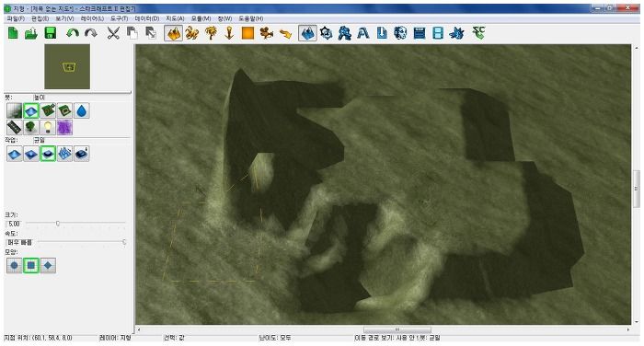Viewport: 644px width, 346px height.
Task: Select the green-highlighted uniform height operation
Action: coord(48,154)
